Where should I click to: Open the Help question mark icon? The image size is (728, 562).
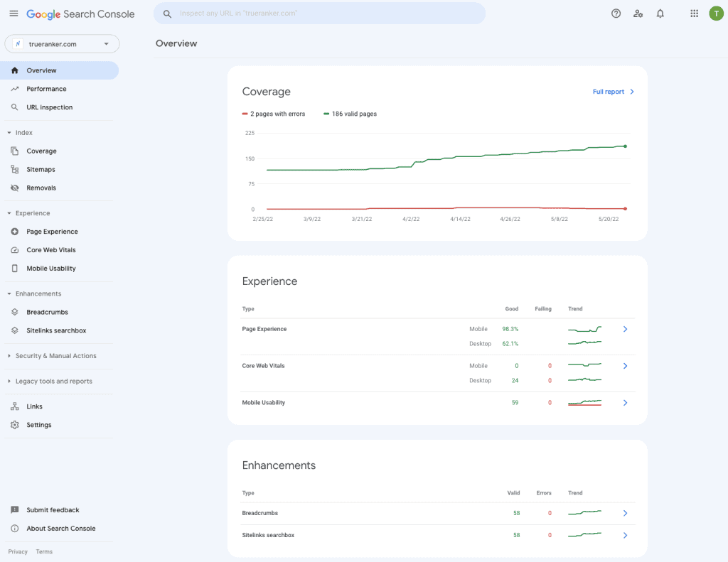616,13
